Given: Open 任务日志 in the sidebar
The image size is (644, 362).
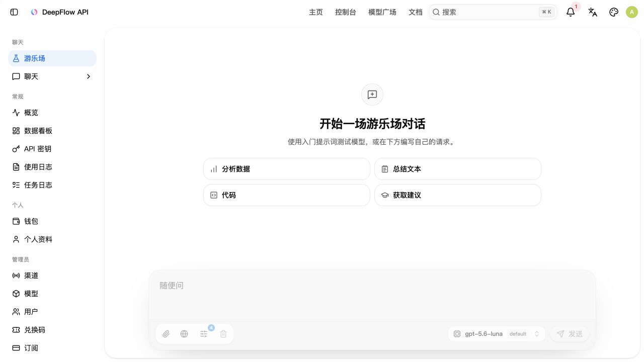Looking at the screenshot, I should coord(52,185).
